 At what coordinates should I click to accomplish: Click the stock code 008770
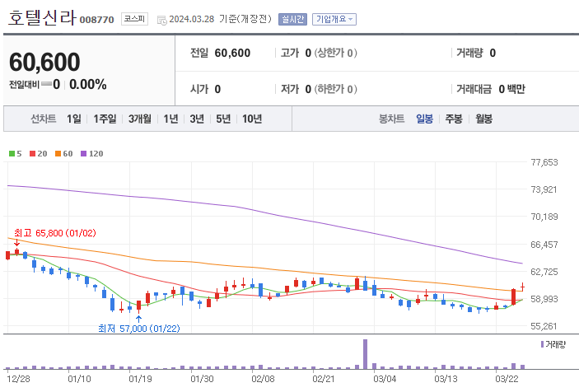tap(96, 20)
